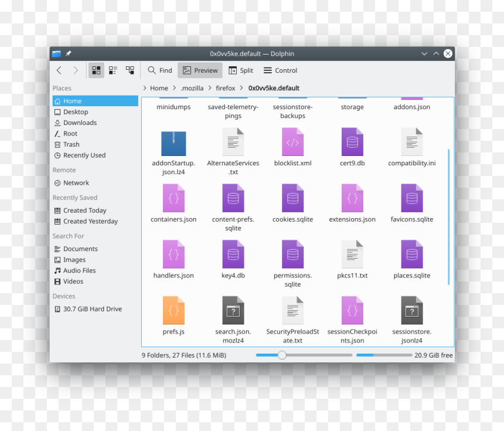Show files Created Yesterday
Screen dimensions: 504x431
pos(95,221)
